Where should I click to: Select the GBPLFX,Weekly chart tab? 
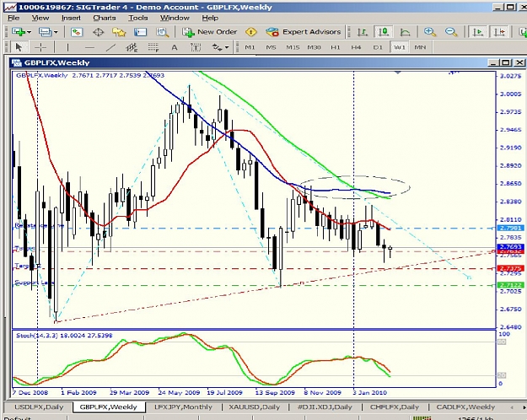pos(108,407)
